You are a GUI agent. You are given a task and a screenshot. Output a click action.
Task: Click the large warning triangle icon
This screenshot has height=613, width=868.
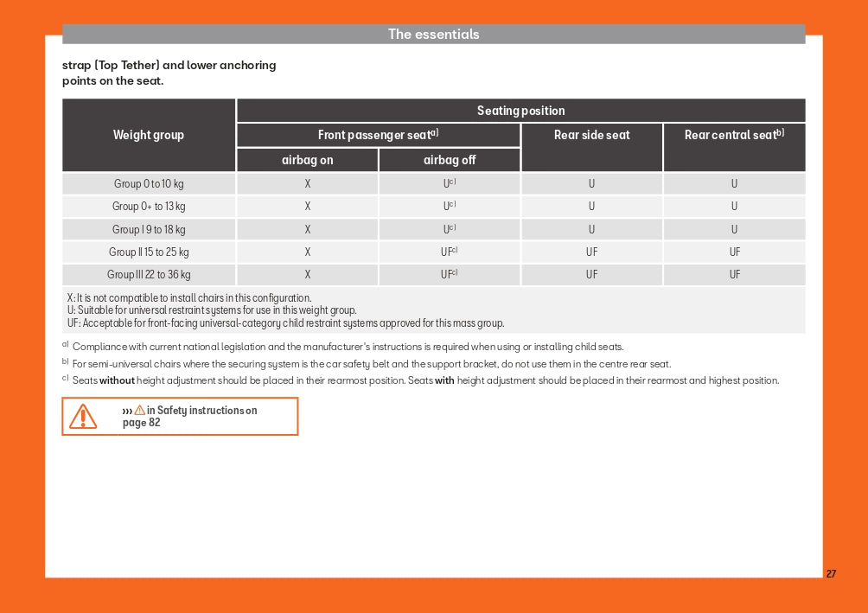[x=83, y=417]
